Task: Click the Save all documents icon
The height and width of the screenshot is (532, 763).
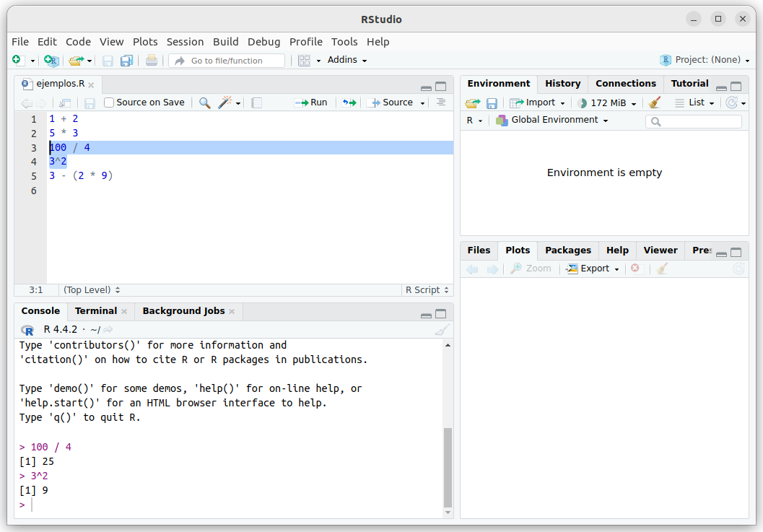Action: point(126,61)
